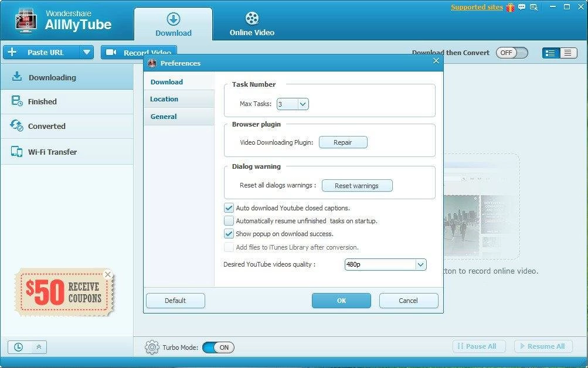Open the Supported sites link
Viewport: 588px width, 368px height.
coord(477,7)
